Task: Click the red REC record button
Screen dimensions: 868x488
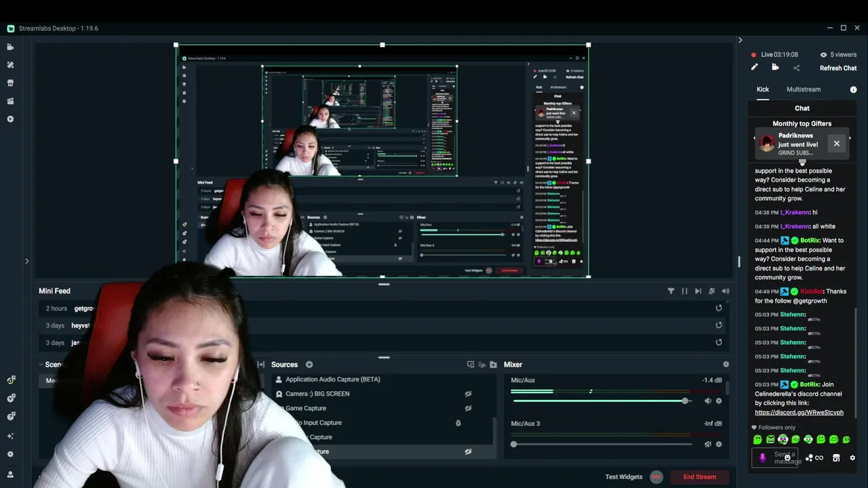Action: click(656, 477)
